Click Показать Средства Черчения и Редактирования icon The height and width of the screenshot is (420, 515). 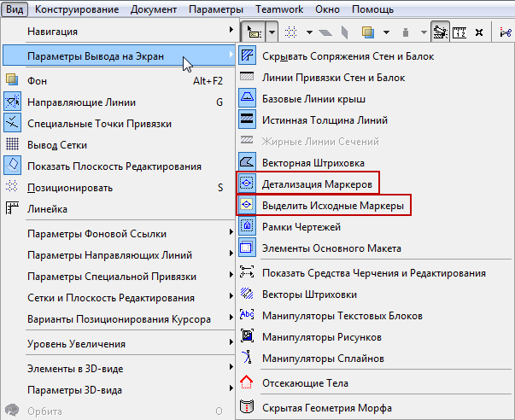[x=247, y=272]
